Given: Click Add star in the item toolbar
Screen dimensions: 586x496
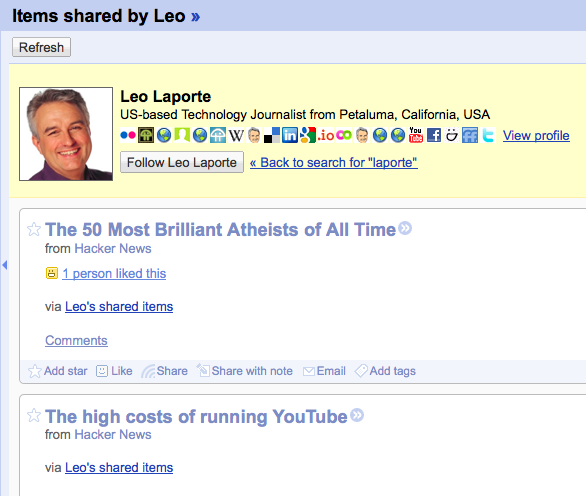Looking at the screenshot, I should coord(58,371).
